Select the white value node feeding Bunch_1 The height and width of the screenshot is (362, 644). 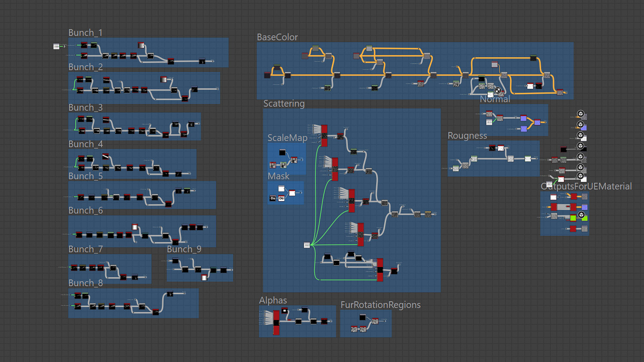click(56, 46)
